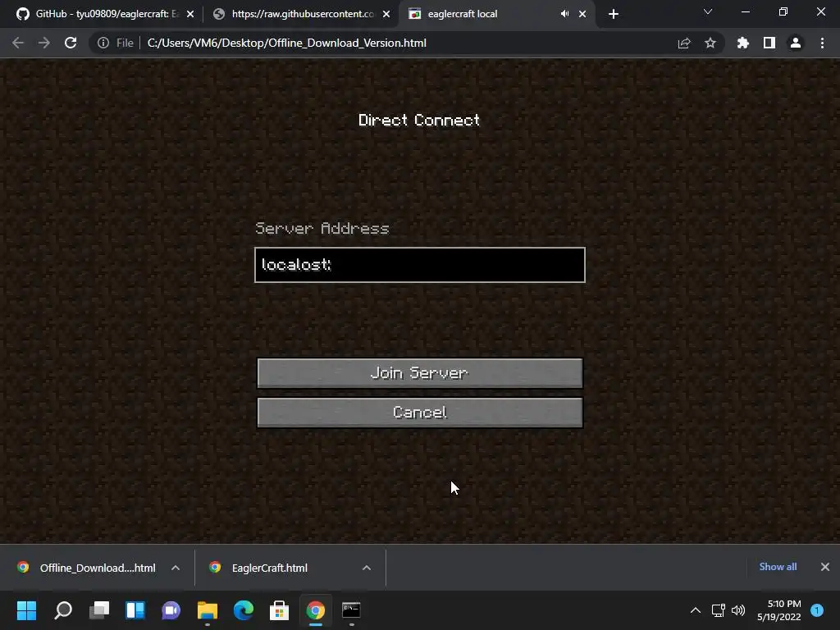Click the Cancel button
The image size is (840, 630).
[419, 412]
